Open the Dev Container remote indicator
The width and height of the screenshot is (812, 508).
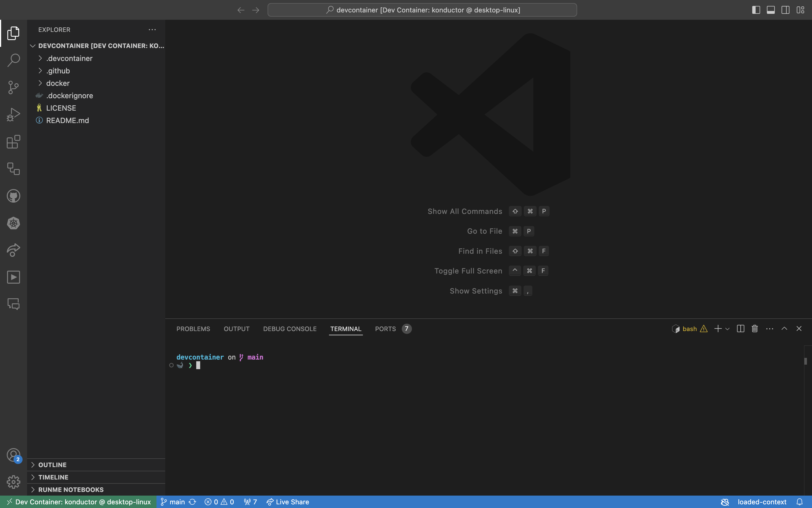tap(78, 502)
